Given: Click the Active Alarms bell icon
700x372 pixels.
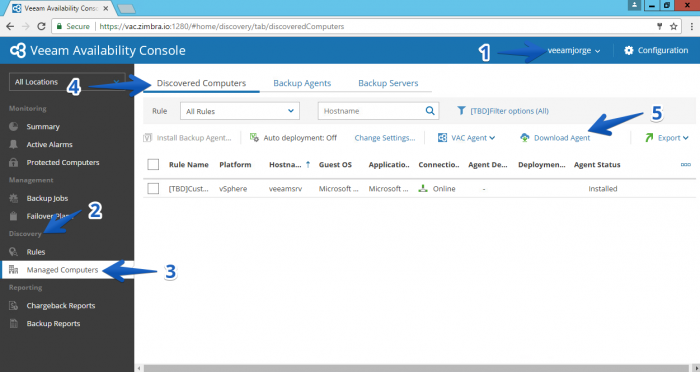Looking at the screenshot, I should (x=14, y=144).
